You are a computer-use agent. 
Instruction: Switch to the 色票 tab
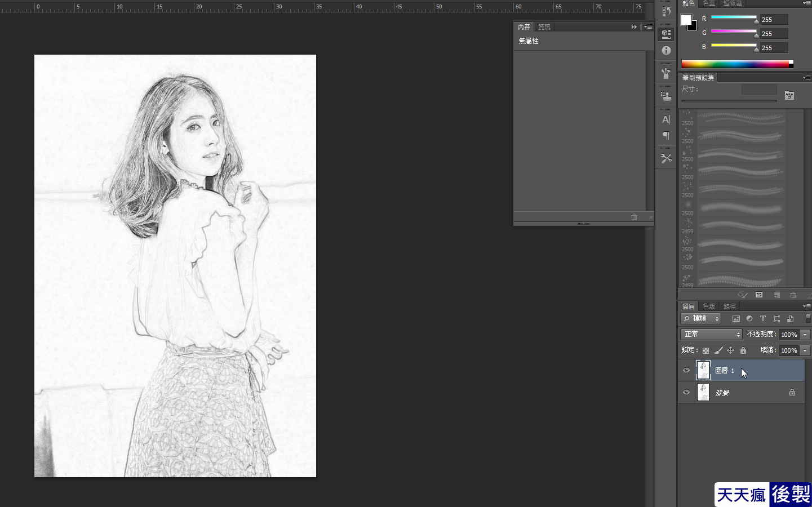coord(709,3)
